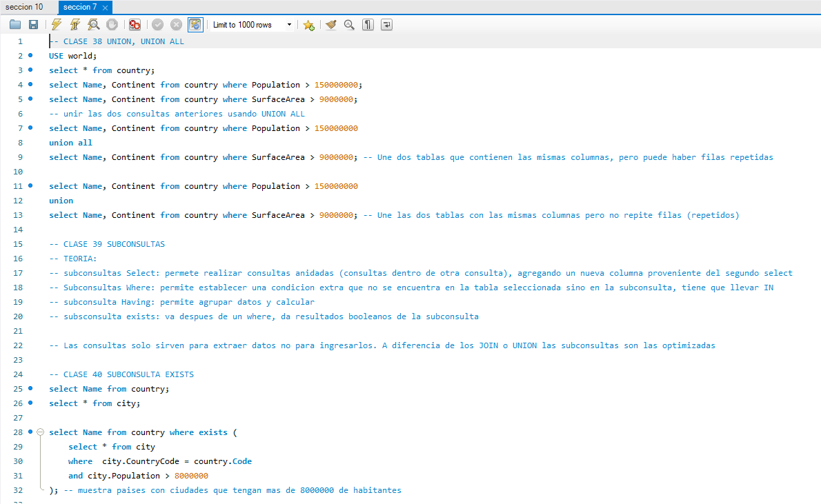Click the rollback X icon

tap(177, 25)
